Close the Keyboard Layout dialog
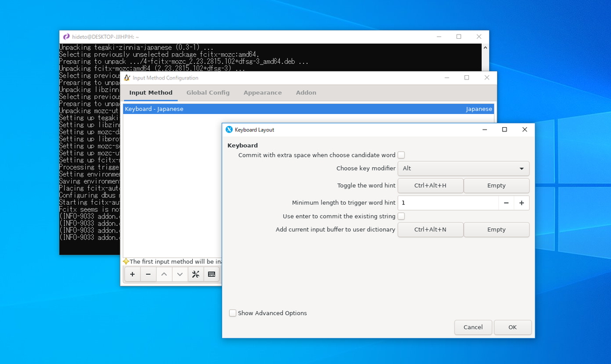This screenshot has width=611, height=364. [524, 129]
